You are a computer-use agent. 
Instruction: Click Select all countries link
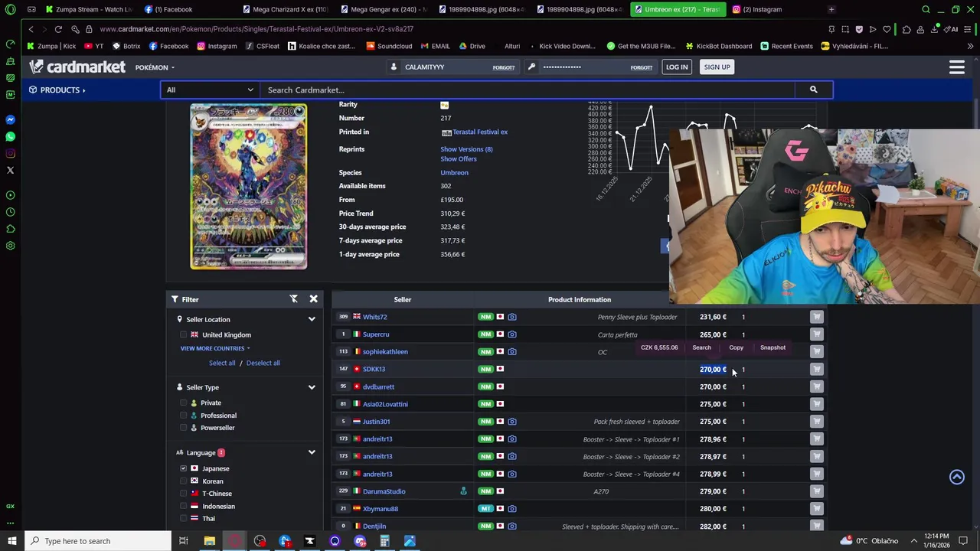222,363
